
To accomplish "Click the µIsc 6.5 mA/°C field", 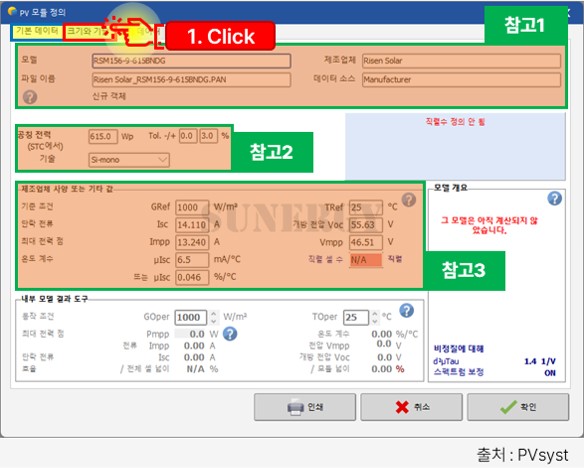I will click(192, 260).
